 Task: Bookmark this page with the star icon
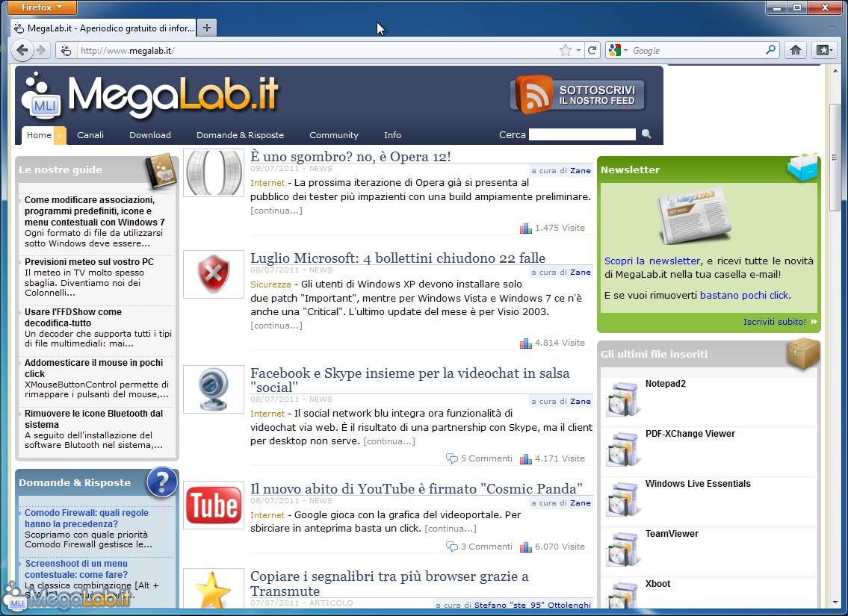[565, 50]
